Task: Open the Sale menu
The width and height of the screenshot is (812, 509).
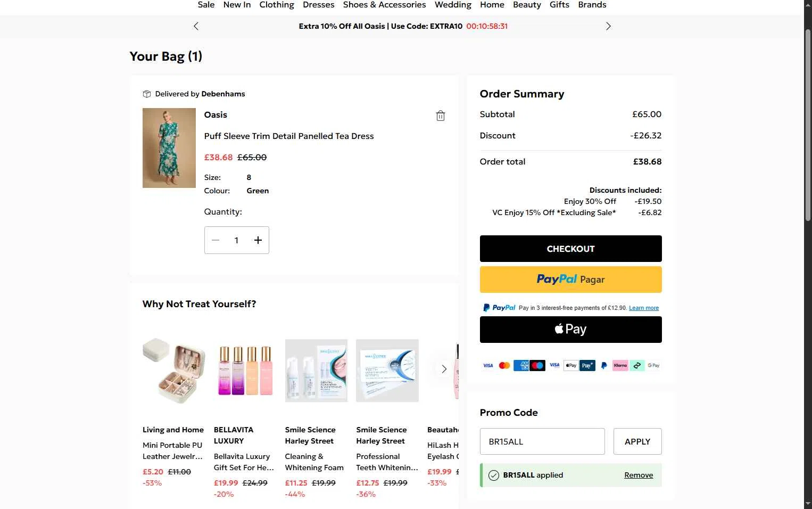Action: (x=206, y=5)
